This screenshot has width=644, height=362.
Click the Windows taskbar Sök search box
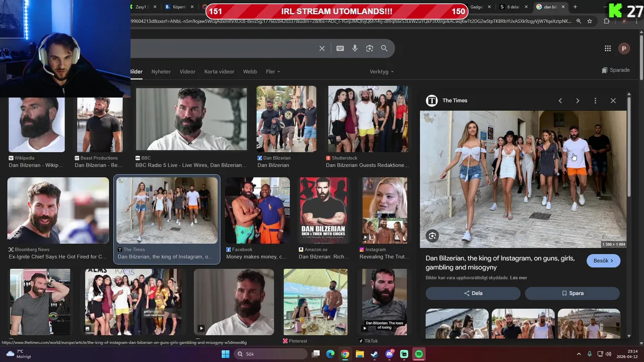(x=271, y=354)
